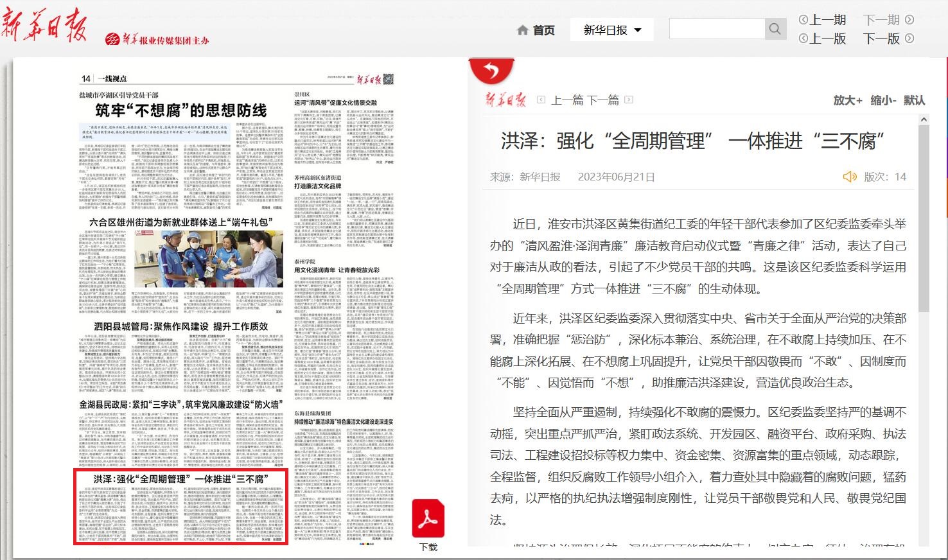Click section label 崇川区
Image resolution: width=948 pixels, height=560 pixels.
point(302,94)
